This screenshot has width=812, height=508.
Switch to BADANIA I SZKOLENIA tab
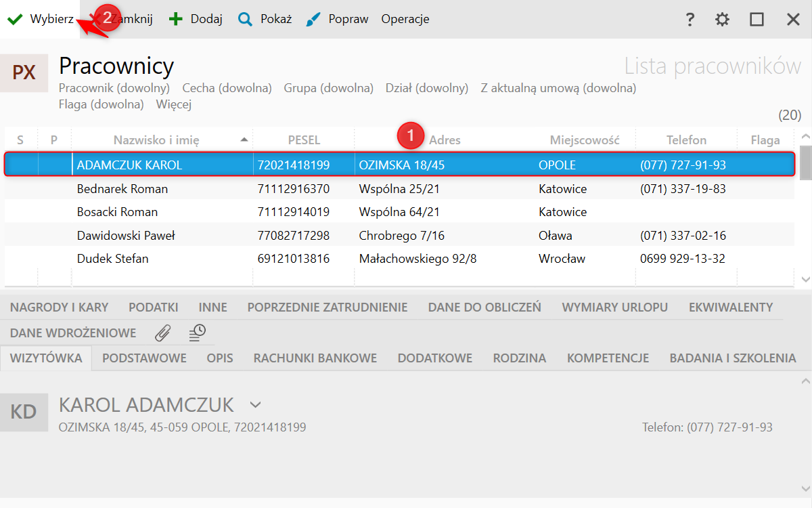pyautogui.click(x=733, y=358)
